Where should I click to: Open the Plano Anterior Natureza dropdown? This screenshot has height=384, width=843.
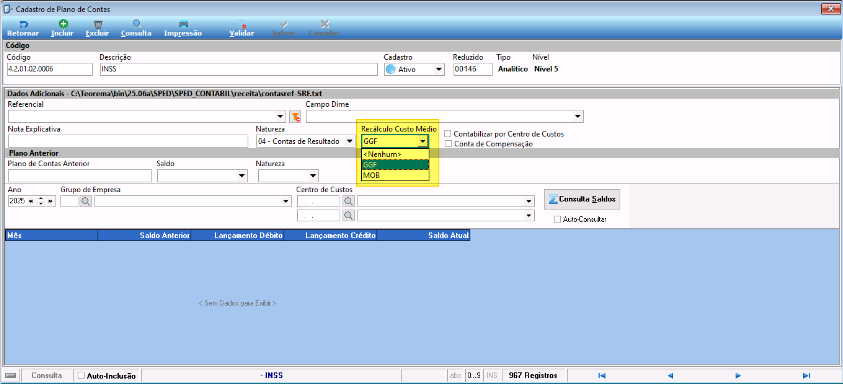coord(313,175)
